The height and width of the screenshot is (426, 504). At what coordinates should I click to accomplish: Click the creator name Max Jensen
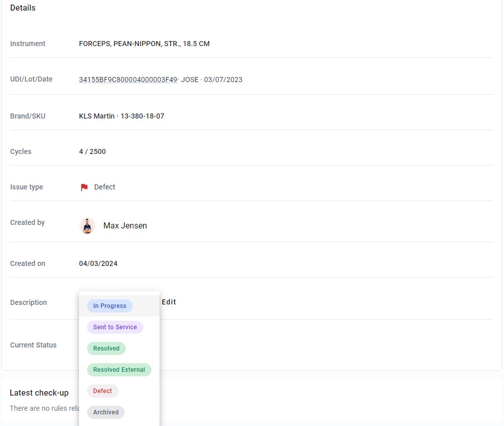[x=125, y=225]
